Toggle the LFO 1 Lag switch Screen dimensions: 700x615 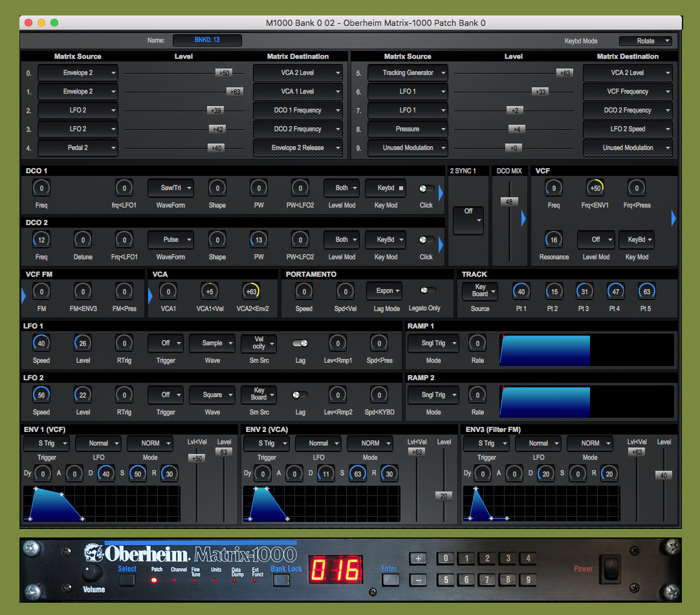point(300,343)
